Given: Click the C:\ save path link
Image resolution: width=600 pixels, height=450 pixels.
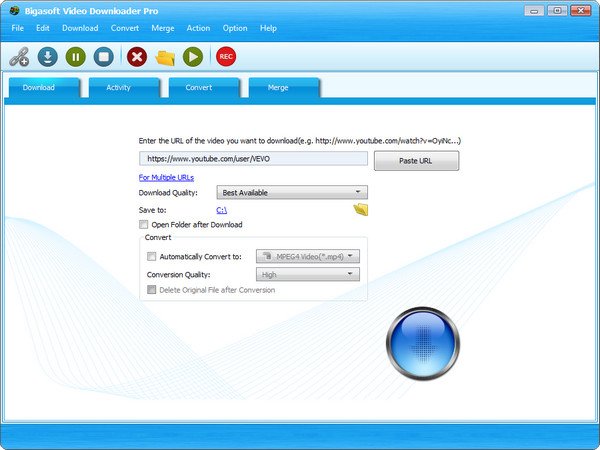Looking at the screenshot, I should pos(222,210).
